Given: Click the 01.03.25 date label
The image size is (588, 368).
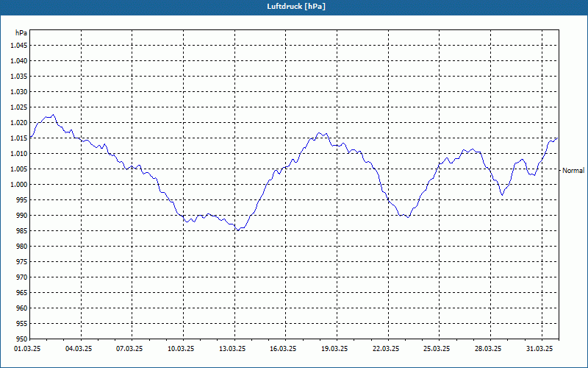Looking at the screenshot, I should [27, 349].
